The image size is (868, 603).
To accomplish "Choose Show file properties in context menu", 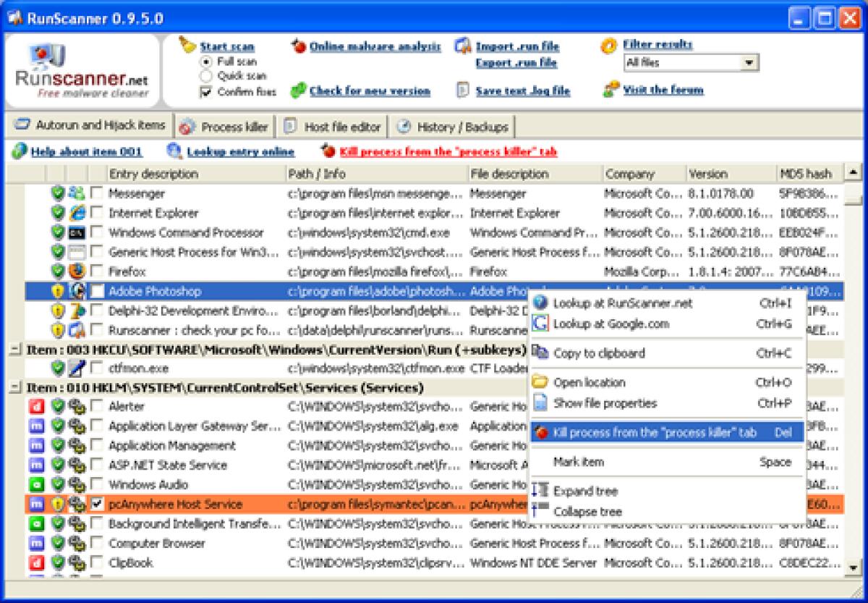I will tap(666, 402).
